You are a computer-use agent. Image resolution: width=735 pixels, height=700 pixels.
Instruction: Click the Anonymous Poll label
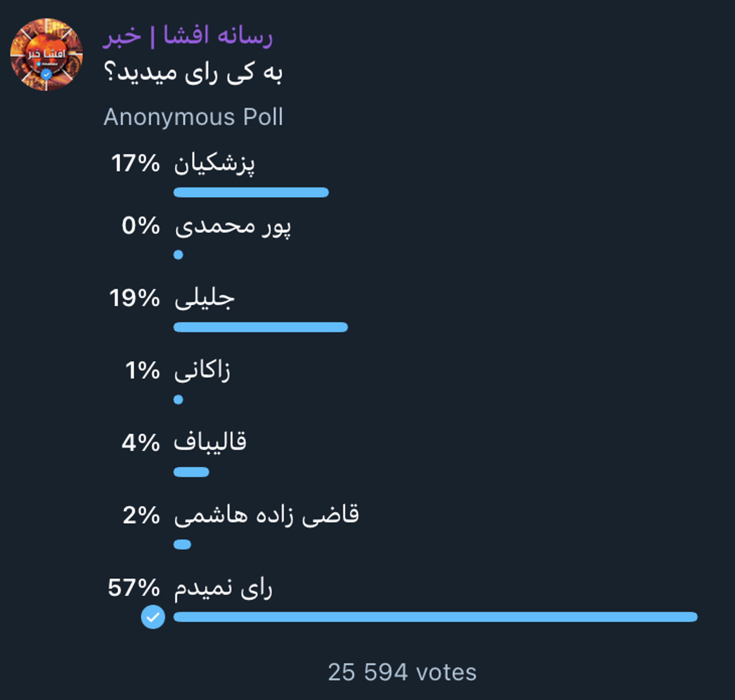coord(193,117)
